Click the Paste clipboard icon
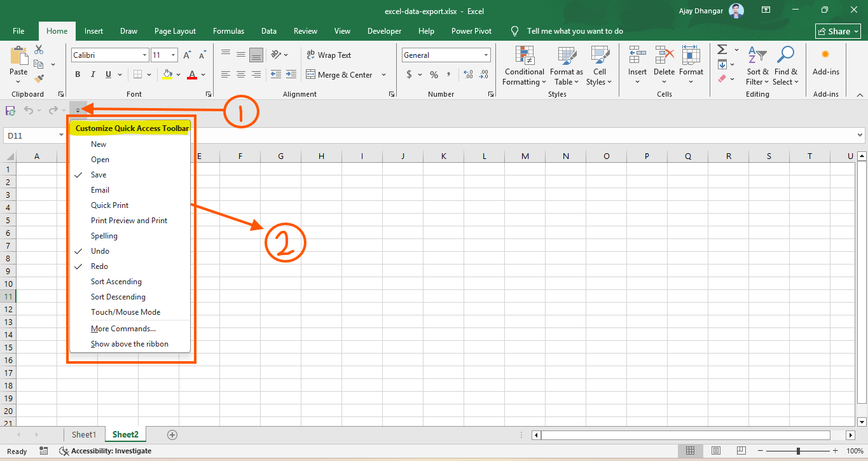868x461 pixels. [18, 56]
